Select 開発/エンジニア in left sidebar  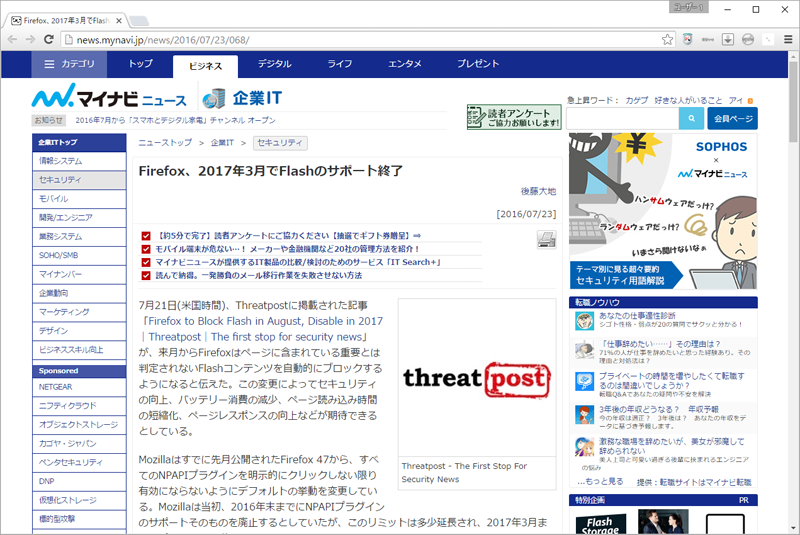tap(79, 218)
